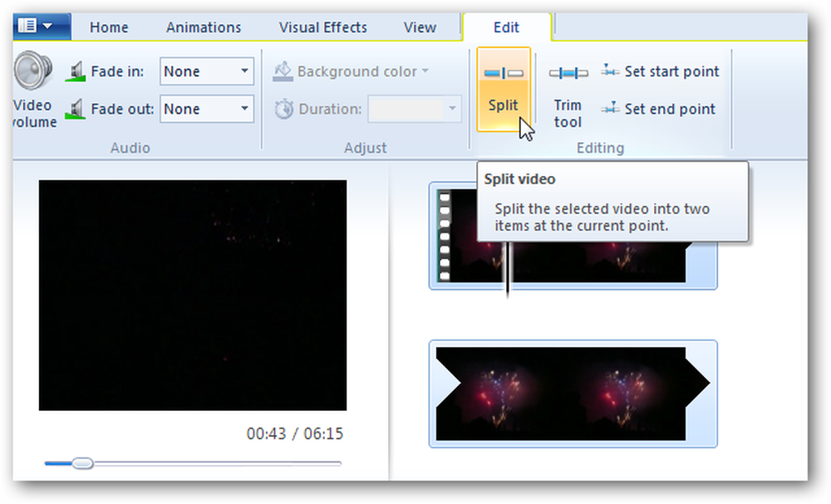Select the Edit tab
Viewport: 831px width, 504px height.
coord(506,27)
